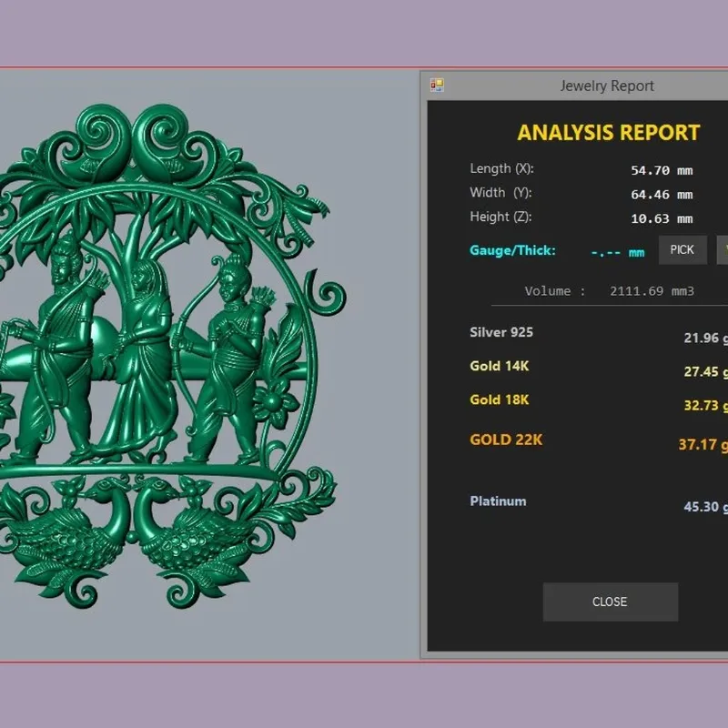Click the PICK button for gauge thickness
728x728 pixels.
682,249
